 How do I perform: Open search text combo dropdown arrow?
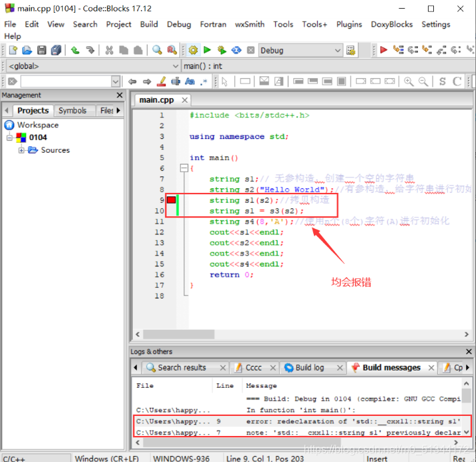[115, 81]
